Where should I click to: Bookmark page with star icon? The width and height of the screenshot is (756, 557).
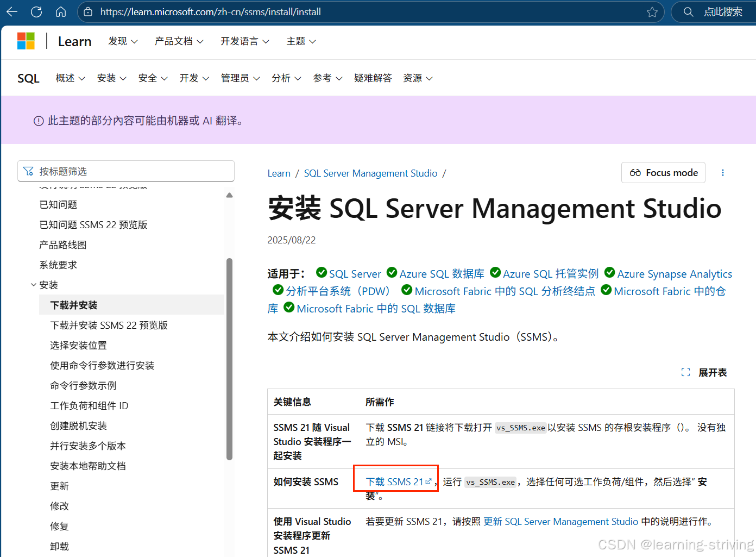652,12
